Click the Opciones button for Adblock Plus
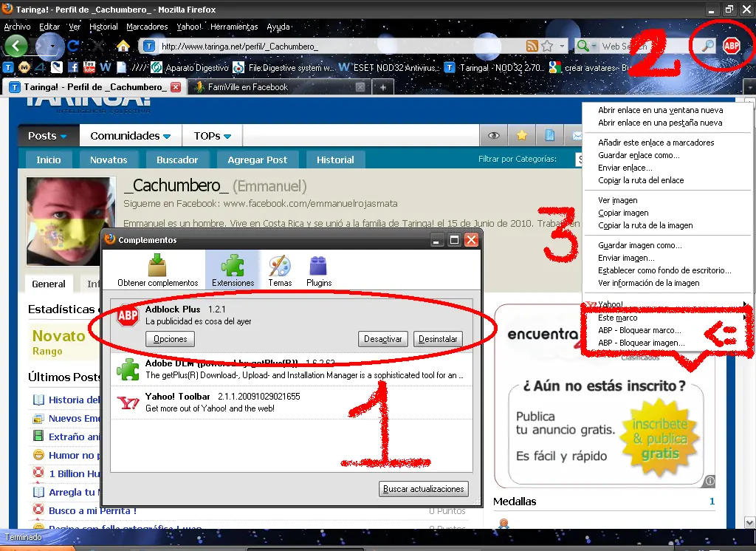Viewport: 756px width, 551px height. pos(170,339)
